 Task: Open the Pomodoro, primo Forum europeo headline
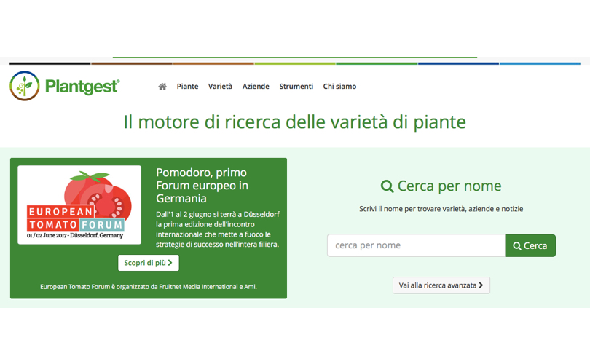coord(202,185)
